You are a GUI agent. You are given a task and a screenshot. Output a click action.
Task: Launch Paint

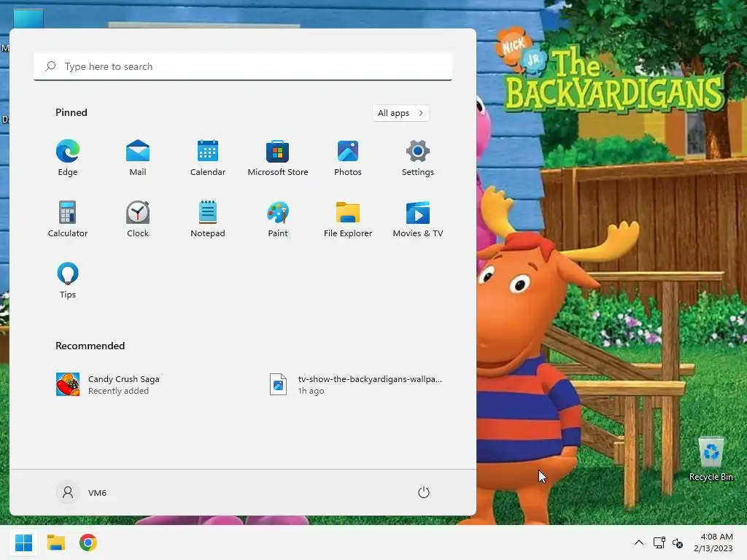pyautogui.click(x=278, y=219)
